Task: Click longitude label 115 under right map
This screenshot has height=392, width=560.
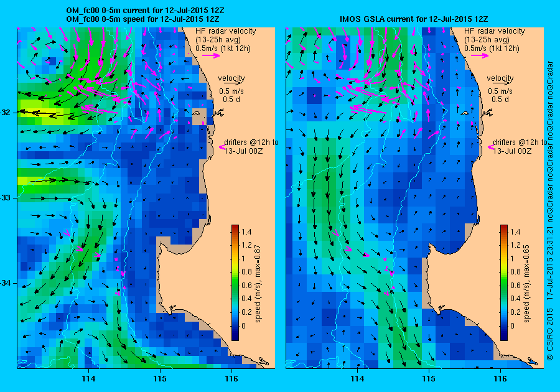Action: pos(429,379)
